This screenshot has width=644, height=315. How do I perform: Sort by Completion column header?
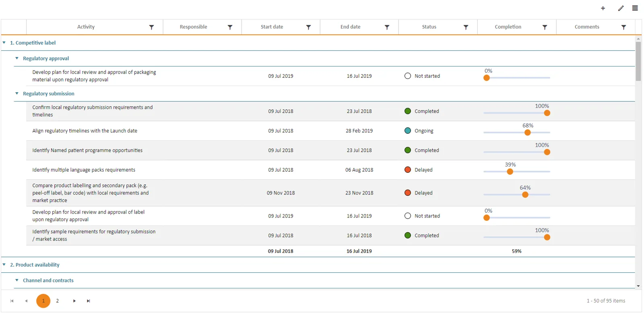click(x=508, y=27)
